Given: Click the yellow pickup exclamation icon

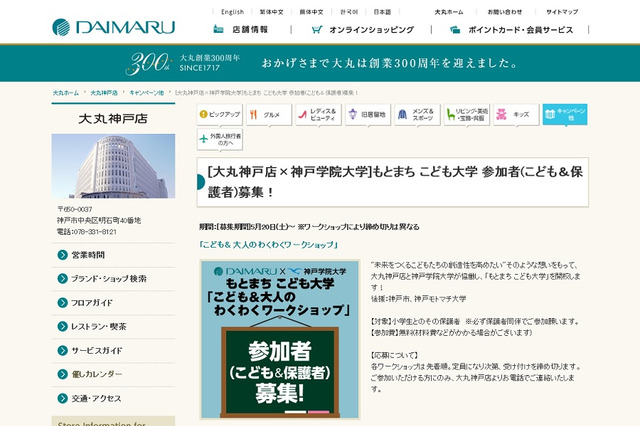Looking at the screenshot, I should (203, 114).
